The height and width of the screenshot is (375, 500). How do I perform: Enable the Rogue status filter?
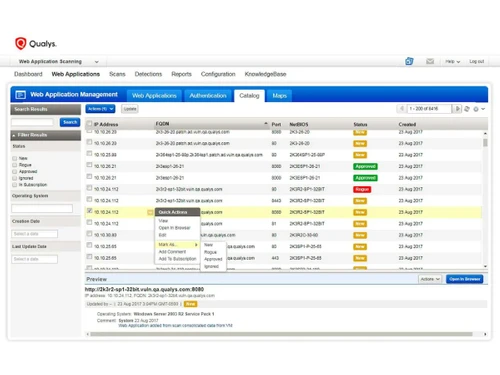point(15,165)
